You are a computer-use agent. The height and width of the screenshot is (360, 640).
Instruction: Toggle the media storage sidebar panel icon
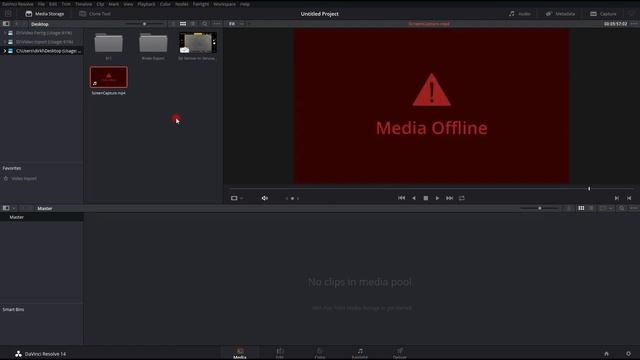[6, 24]
